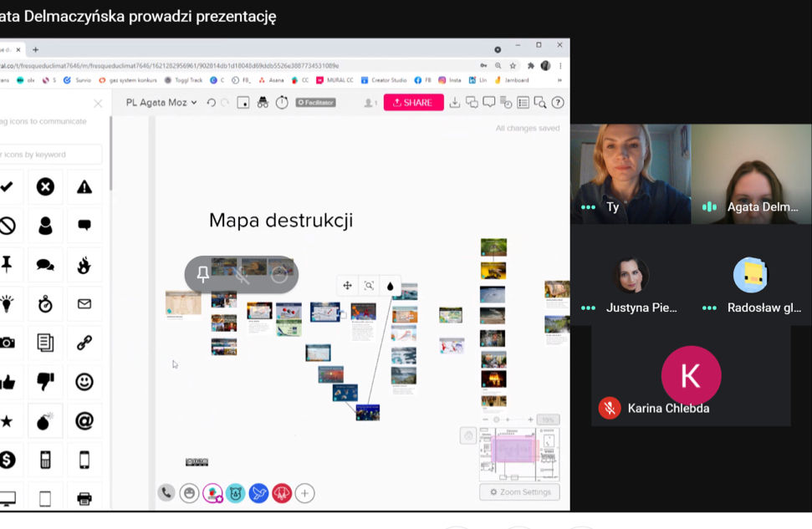Click zoom-out minus beside zoom slider
Viewport: 812px width, 529px height.
coord(485,420)
